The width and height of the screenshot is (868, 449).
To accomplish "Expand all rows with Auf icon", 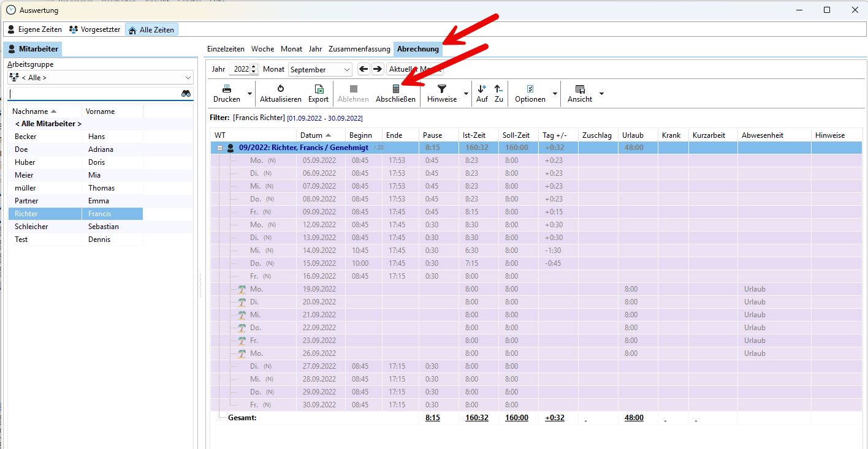I will tap(482, 89).
